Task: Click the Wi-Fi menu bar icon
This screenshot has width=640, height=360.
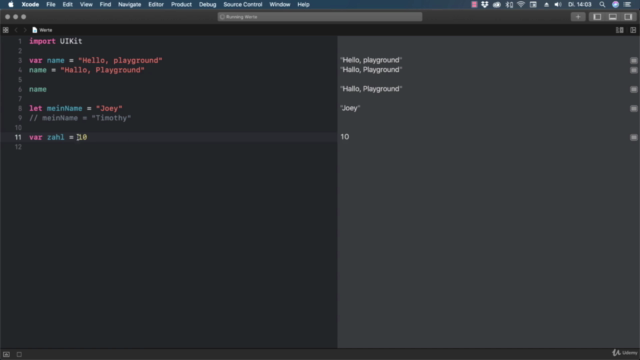Action: [521, 4]
